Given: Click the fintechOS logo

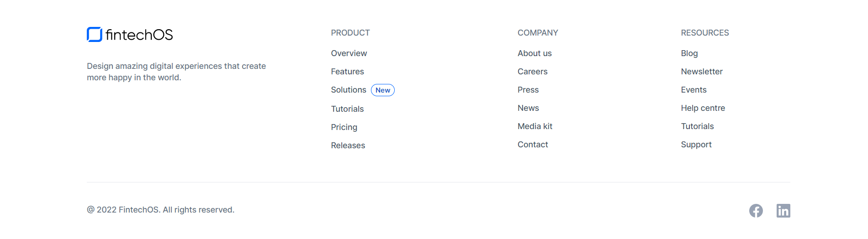Looking at the screenshot, I should pos(130,35).
